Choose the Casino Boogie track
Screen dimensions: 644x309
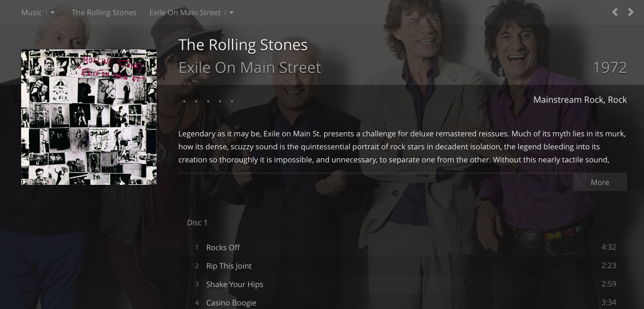coord(231,302)
